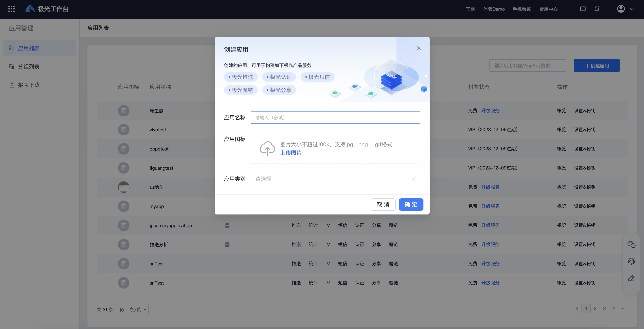The image size is (644, 329).
Task: Click previous page arrow
Action: coord(577,309)
